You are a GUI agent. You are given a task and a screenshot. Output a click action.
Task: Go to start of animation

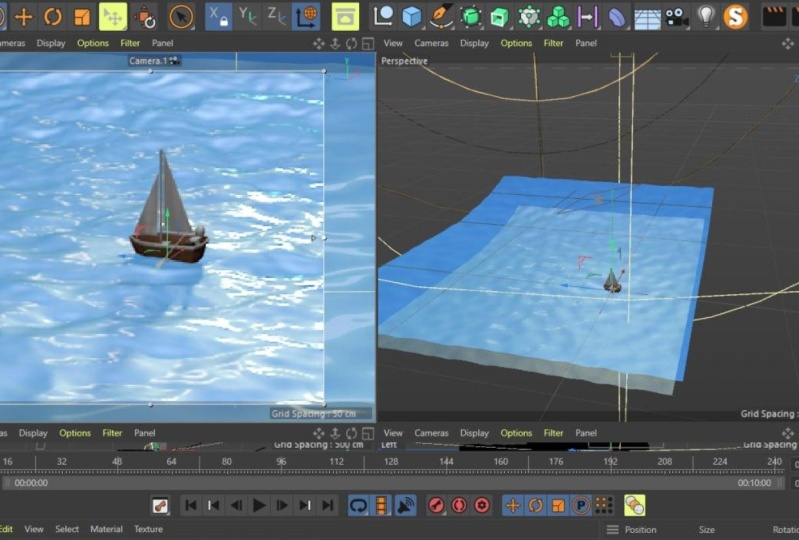[191, 505]
